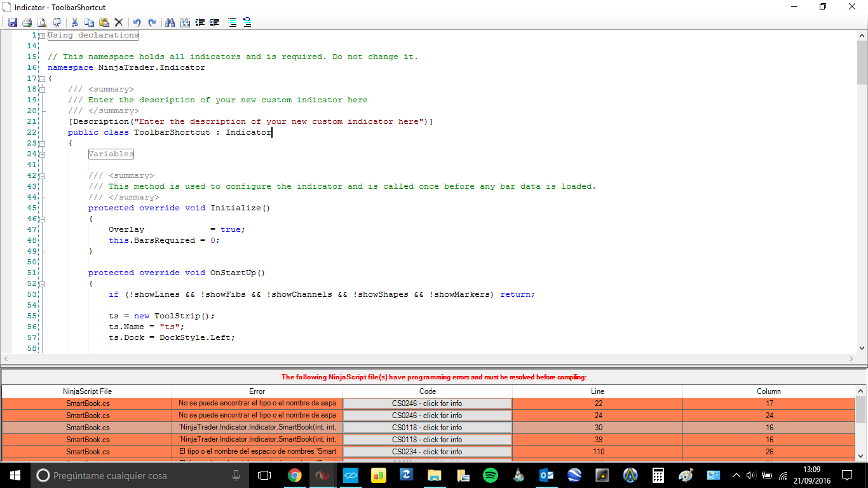
Task: Comment out the selected lines
Action: [233, 22]
